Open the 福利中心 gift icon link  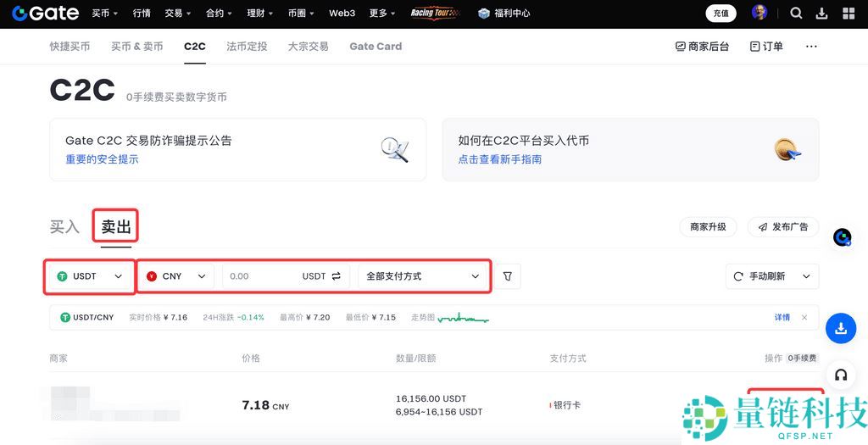point(504,14)
